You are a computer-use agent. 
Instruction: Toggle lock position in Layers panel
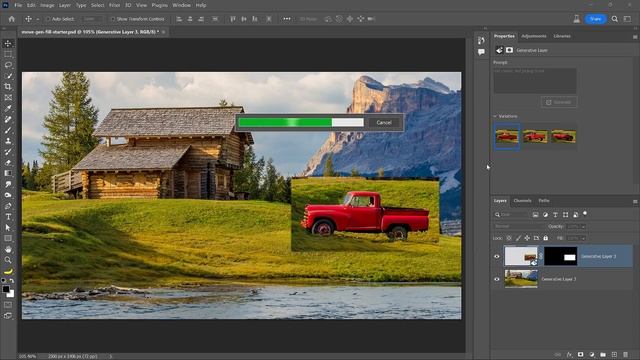point(527,238)
